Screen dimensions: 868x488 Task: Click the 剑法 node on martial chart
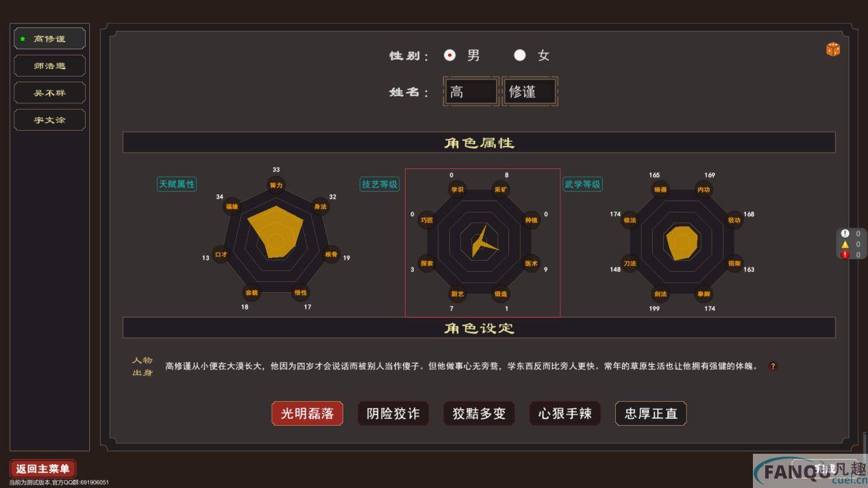point(660,294)
